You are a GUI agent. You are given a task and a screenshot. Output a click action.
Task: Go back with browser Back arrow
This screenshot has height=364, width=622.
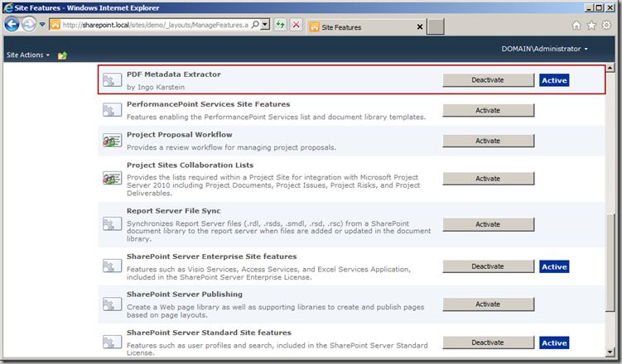click(12, 25)
